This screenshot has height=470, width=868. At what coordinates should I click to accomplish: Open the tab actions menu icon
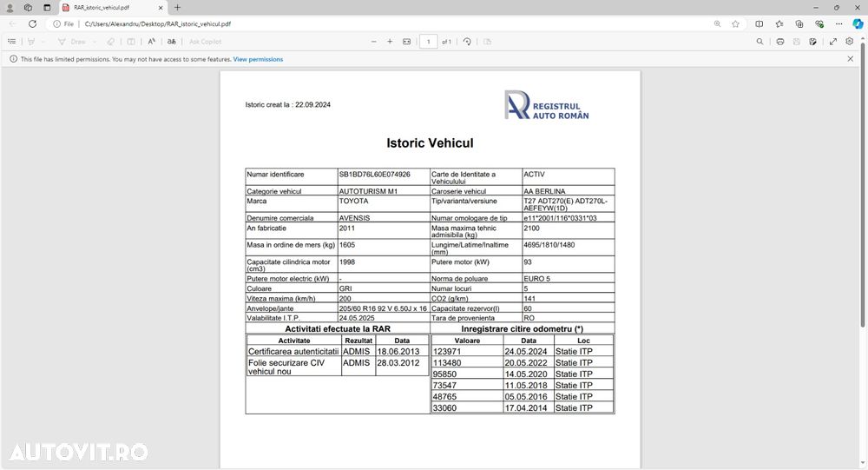point(47,8)
